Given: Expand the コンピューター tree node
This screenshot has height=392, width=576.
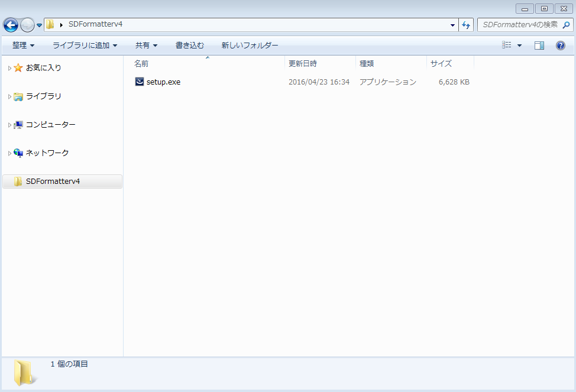Looking at the screenshot, I should point(9,125).
